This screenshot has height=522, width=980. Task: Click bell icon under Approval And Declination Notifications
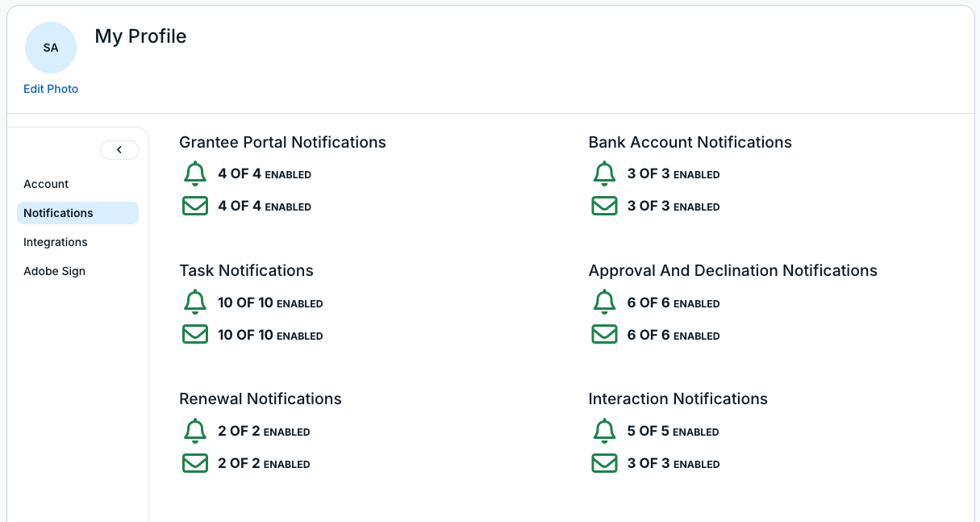pyautogui.click(x=604, y=303)
